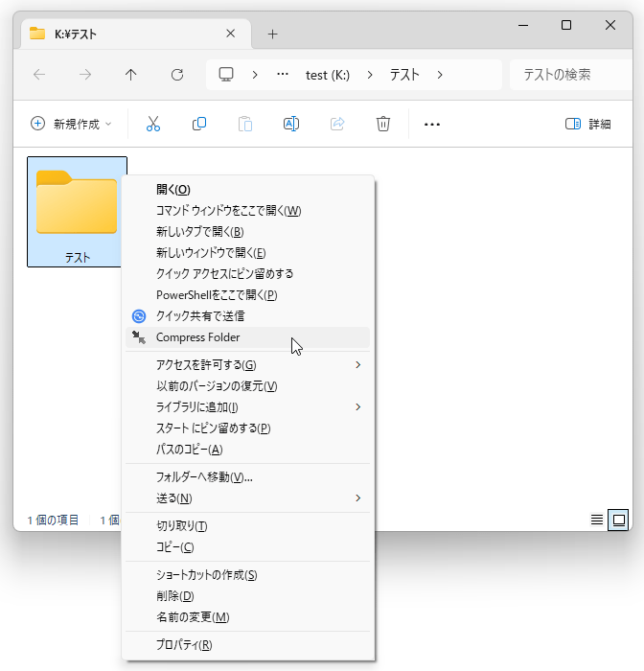This screenshot has height=671, width=644.
Task: Choose フォルダーへ移動(V)...
Action: tap(247, 476)
